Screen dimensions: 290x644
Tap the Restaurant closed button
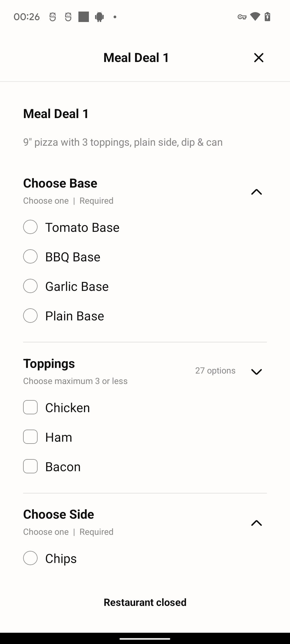[145, 602]
